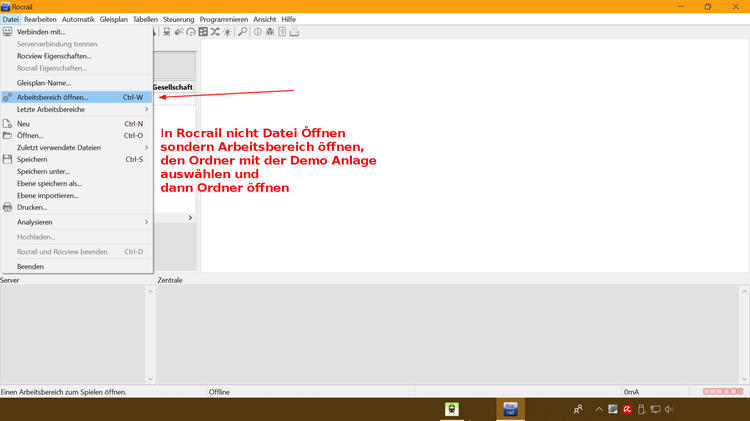750x421 pixels.
Task: Select Öffnen... menu entry
Action: pyautogui.click(x=77, y=135)
